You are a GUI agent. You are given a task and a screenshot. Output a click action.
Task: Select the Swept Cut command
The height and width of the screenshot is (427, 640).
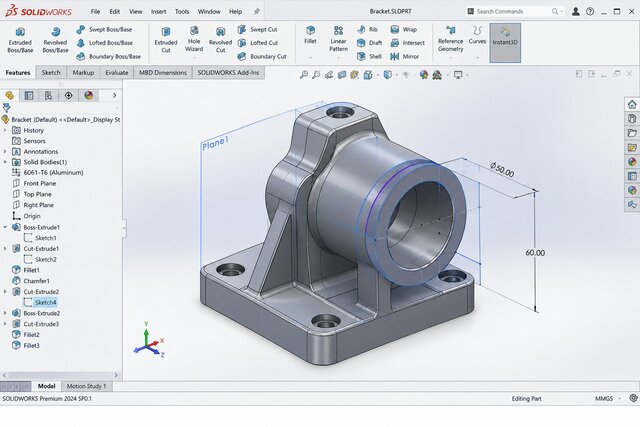tap(258, 29)
